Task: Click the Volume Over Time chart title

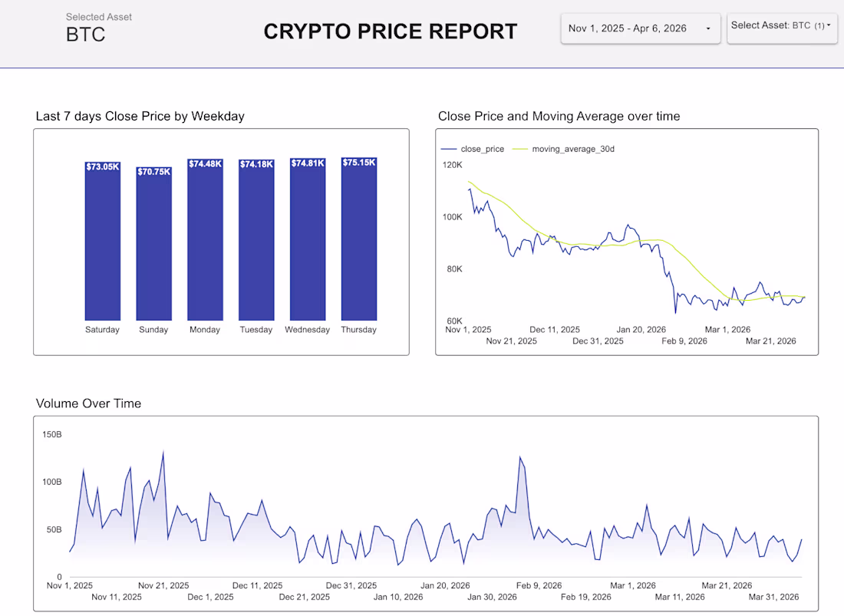Action: pyautogui.click(x=88, y=404)
